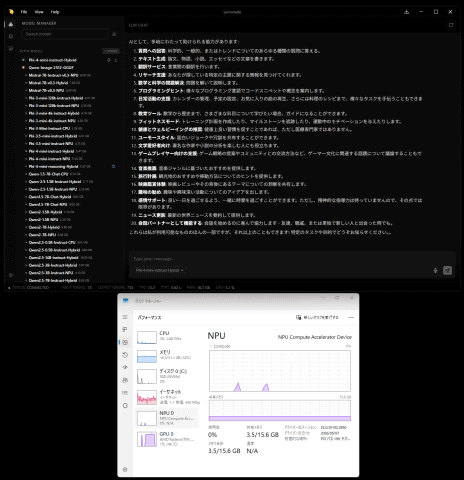Click the microphone icon in chat input
The image size is (464, 480).
tap(435, 270)
